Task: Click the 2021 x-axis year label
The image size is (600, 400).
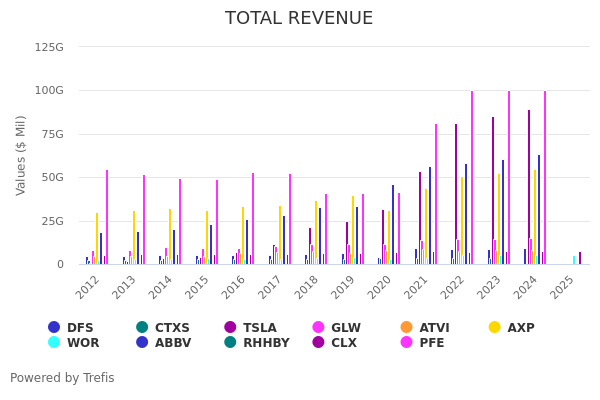Action: coord(416,288)
